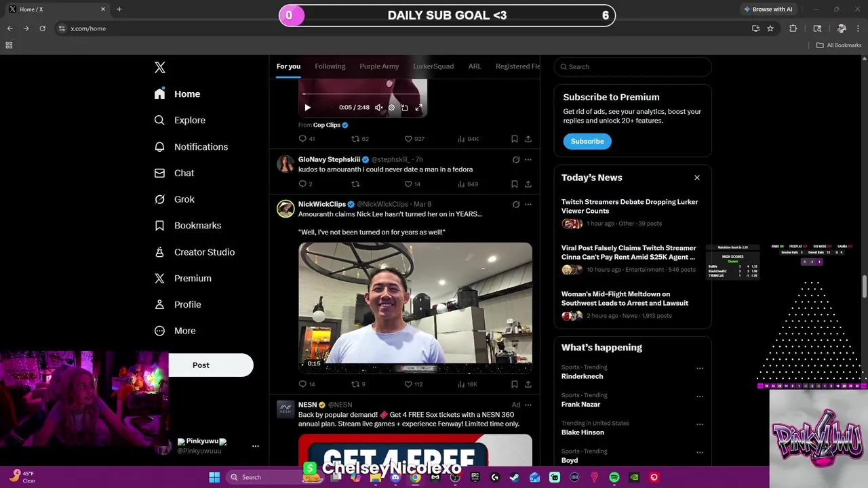Image resolution: width=868 pixels, height=488 pixels.
Task: Repost the GloNavy Stephskiii post
Action: tap(355, 184)
